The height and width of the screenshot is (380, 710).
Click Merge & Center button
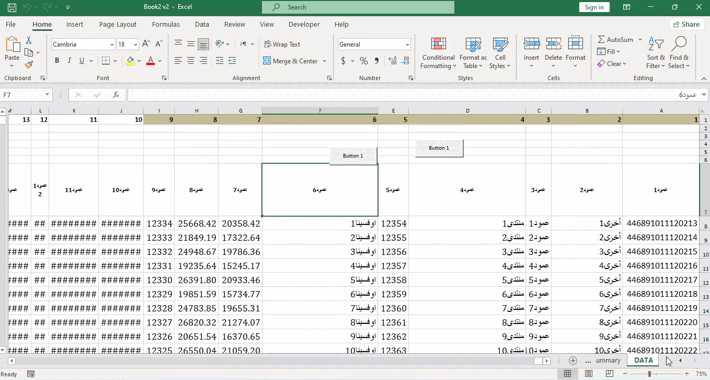click(290, 61)
